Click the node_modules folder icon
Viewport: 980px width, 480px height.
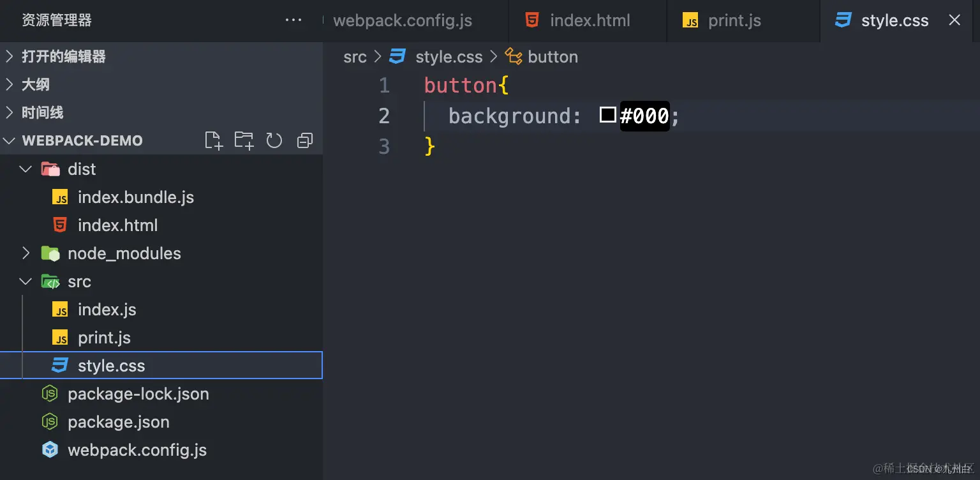click(50, 253)
